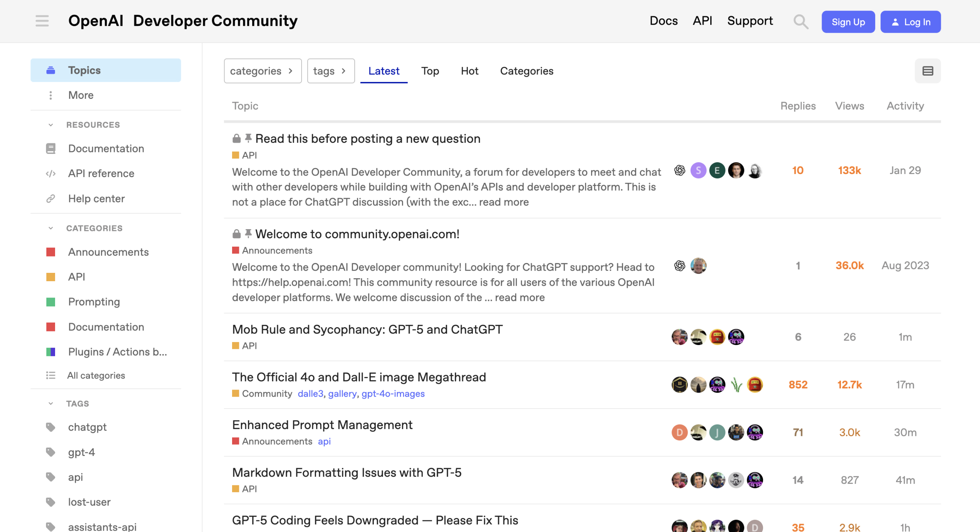The height and width of the screenshot is (532, 980).
Task: Open API reference from the sidebar
Action: click(x=101, y=173)
